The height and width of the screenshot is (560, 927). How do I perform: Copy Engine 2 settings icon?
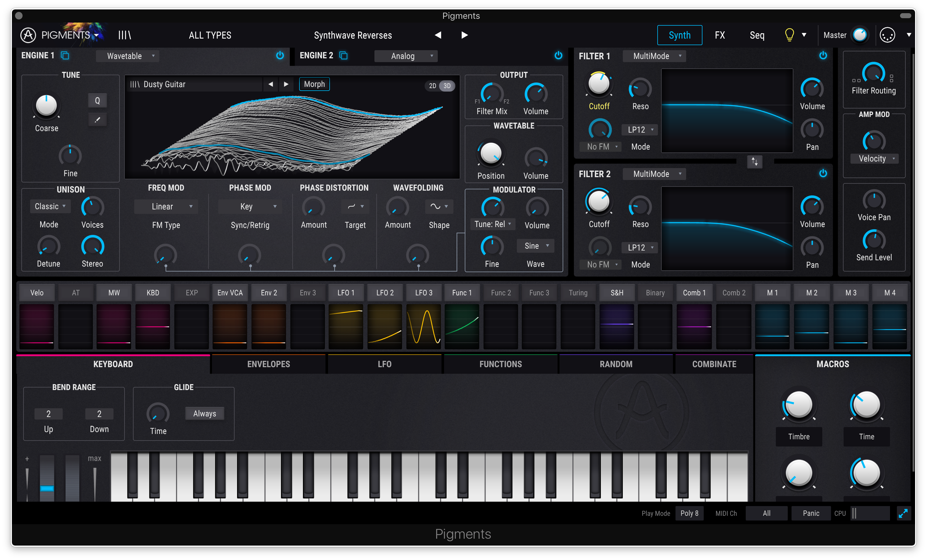point(343,55)
